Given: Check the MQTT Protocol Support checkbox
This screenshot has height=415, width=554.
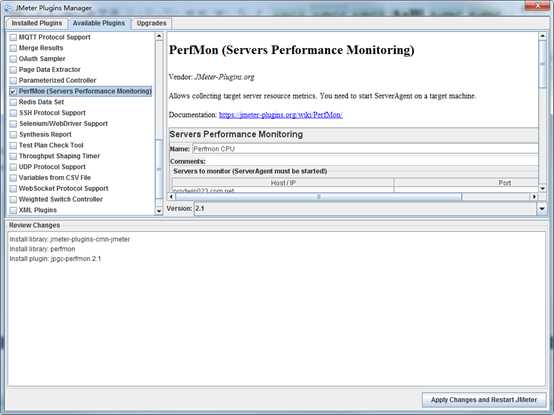Looking at the screenshot, I should pyautogui.click(x=13, y=37).
